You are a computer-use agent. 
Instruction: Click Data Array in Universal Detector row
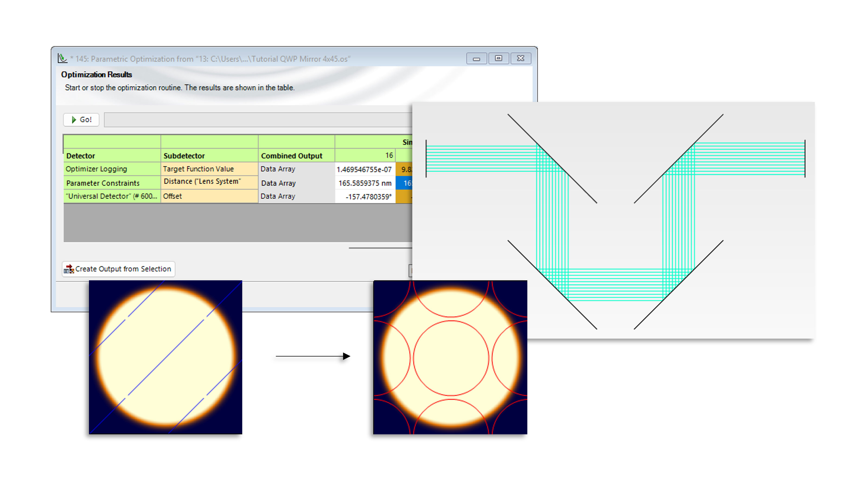coord(296,196)
